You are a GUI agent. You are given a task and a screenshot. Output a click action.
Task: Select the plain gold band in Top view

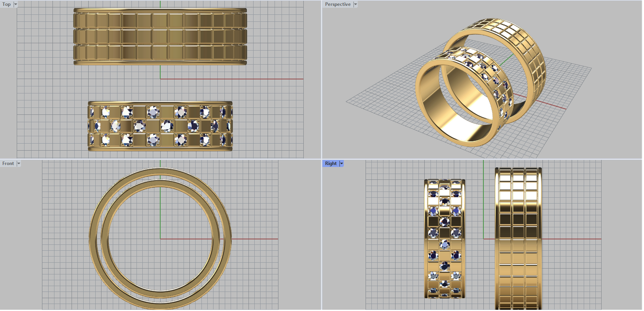(x=160, y=37)
